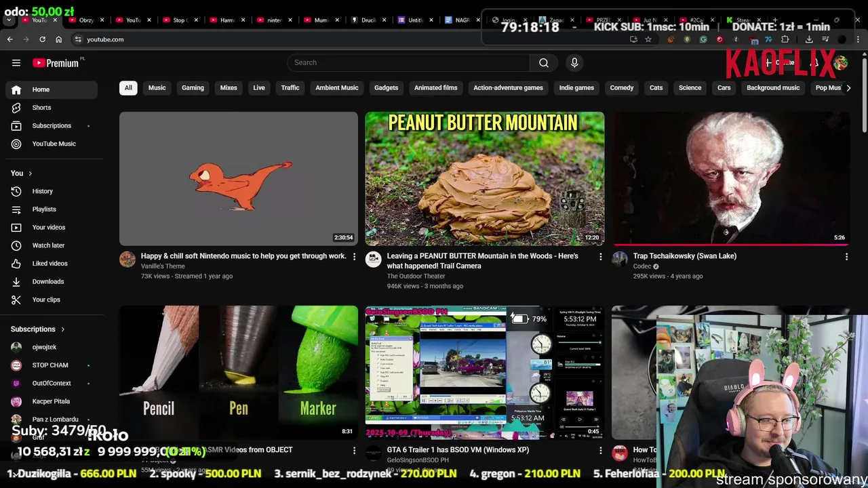
Task: Expand the Subscriptions section chevron
Action: click(x=62, y=329)
